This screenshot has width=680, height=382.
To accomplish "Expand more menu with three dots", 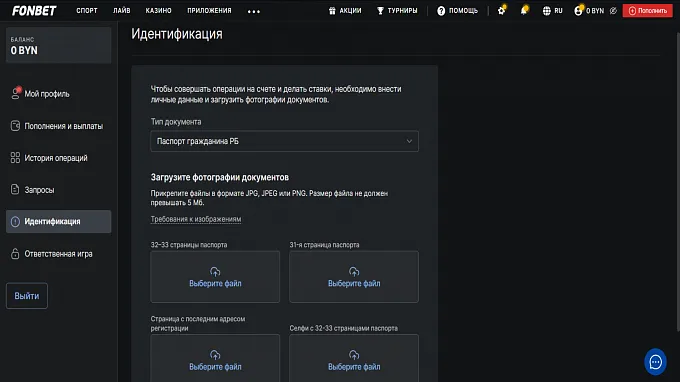I will pos(254,11).
